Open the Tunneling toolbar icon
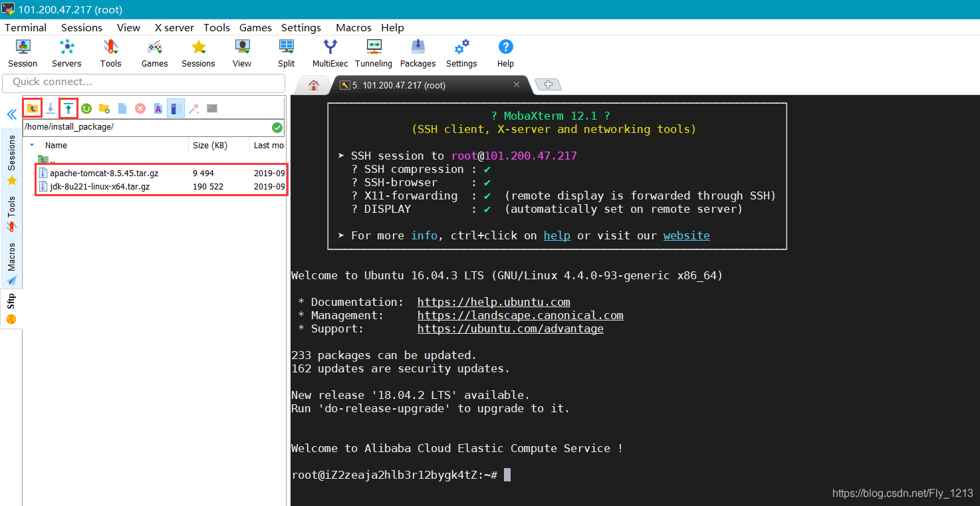This screenshot has height=506, width=980. click(374, 53)
